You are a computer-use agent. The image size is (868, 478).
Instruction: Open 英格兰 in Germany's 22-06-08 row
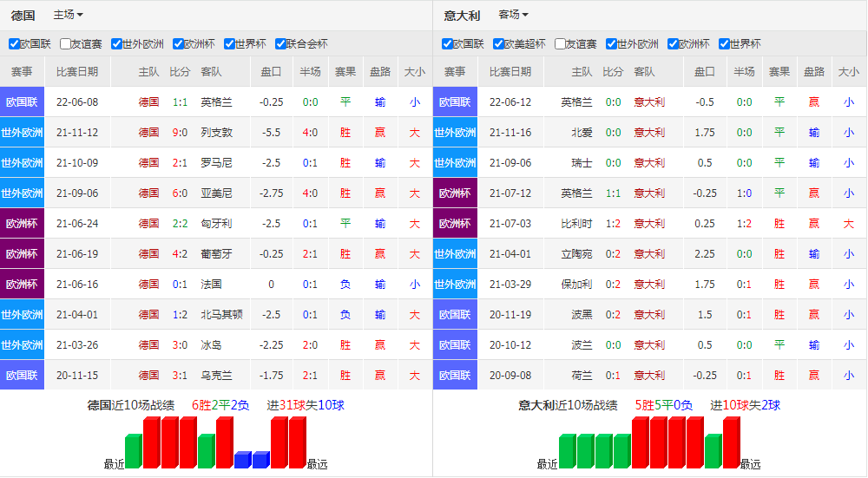click(216, 101)
